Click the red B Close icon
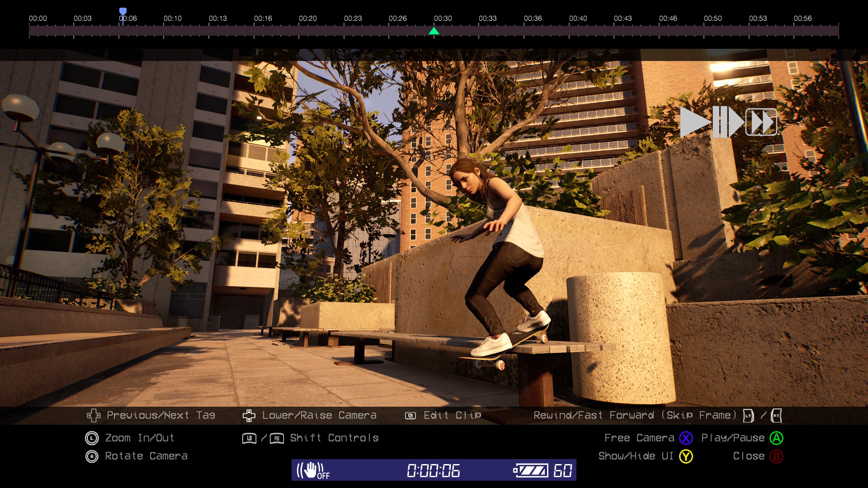Viewport: 868px width, 488px height. [x=776, y=456]
